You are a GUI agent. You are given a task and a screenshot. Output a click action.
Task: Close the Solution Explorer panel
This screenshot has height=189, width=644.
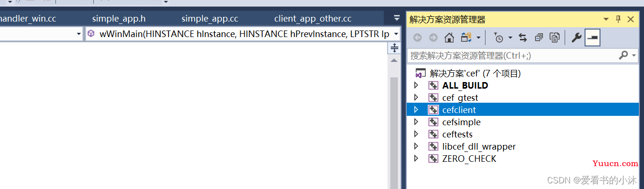pos(630,19)
